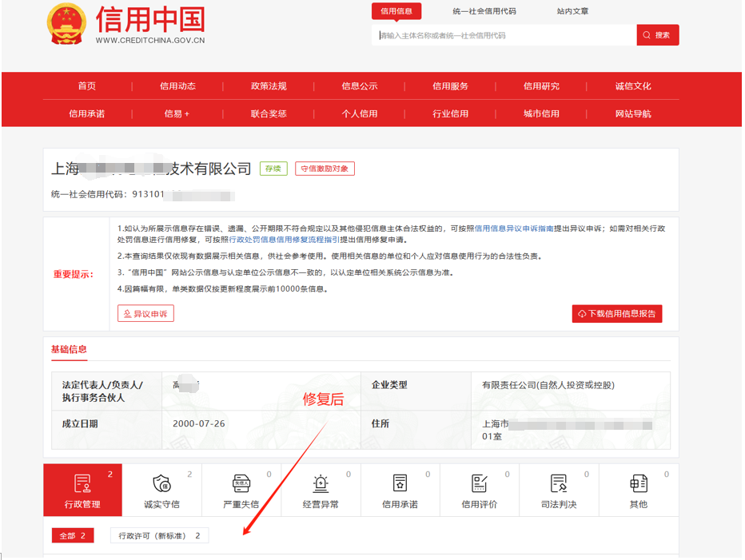Switch to 统一社会信用代码 search tab
Screen dimensions: 745x560
[x=484, y=11]
